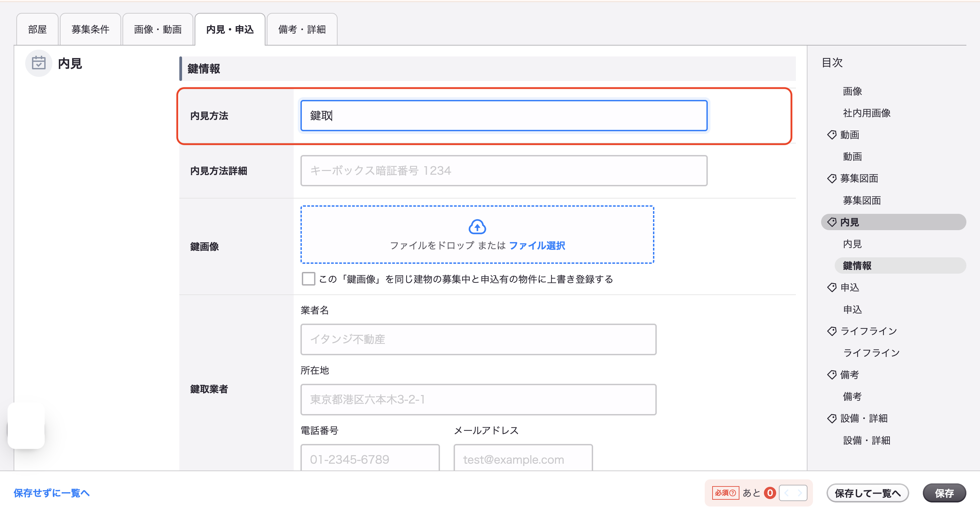Click the 目次 heading
Image resolution: width=980 pixels, height=514 pixels.
[832, 63]
